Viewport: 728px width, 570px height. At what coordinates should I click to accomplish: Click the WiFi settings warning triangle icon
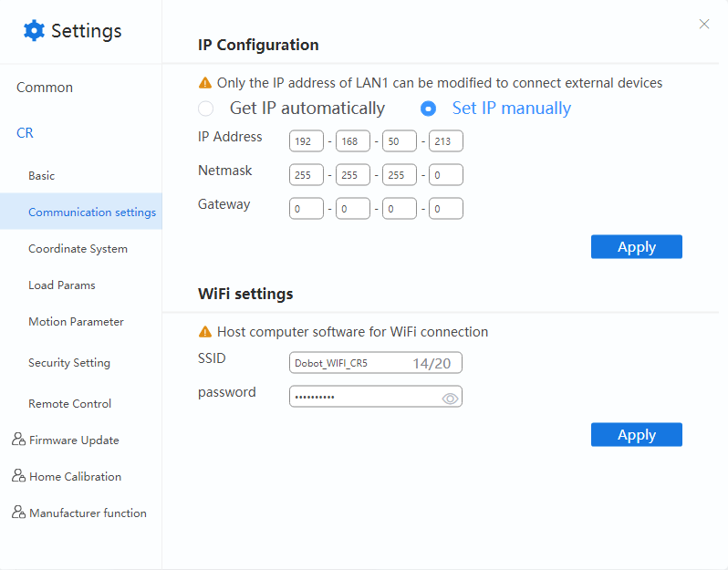pyautogui.click(x=205, y=332)
